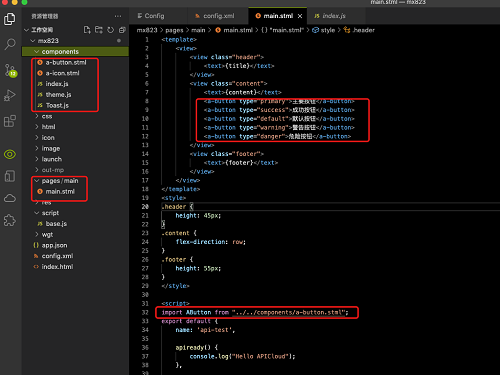Open a-button.stml in file tree
Screen dimensions: 500x375
[x=66, y=62]
